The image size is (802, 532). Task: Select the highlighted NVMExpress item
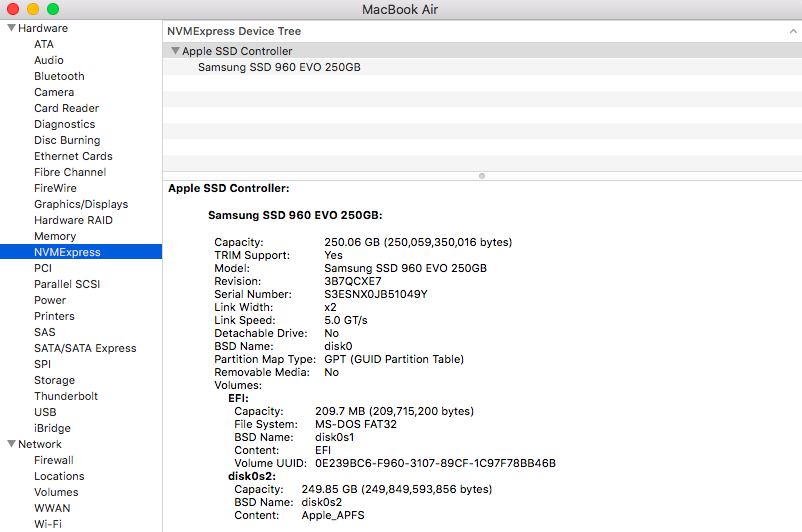(x=81, y=252)
